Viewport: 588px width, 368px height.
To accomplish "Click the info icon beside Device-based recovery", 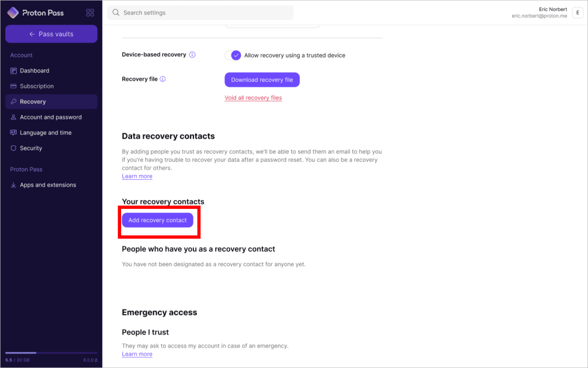I will click(x=192, y=55).
